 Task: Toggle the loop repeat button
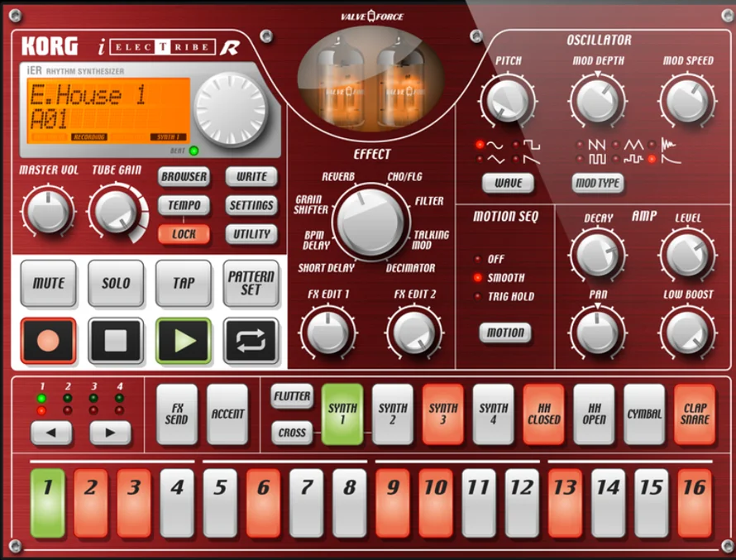coord(251,341)
